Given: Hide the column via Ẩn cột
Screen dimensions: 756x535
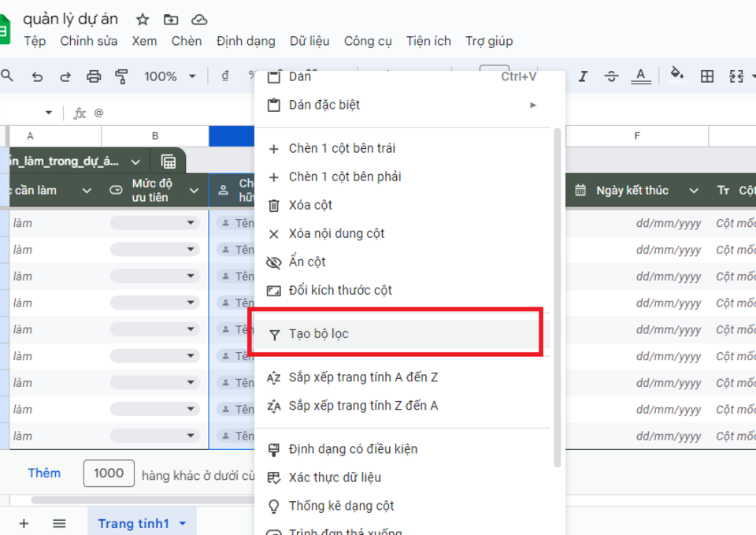Looking at the screenshot, I should [307, 262].
